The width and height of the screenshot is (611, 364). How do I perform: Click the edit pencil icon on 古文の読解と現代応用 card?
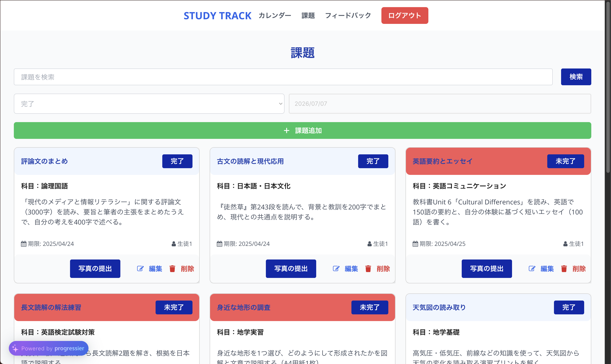(x=336, y=268)
